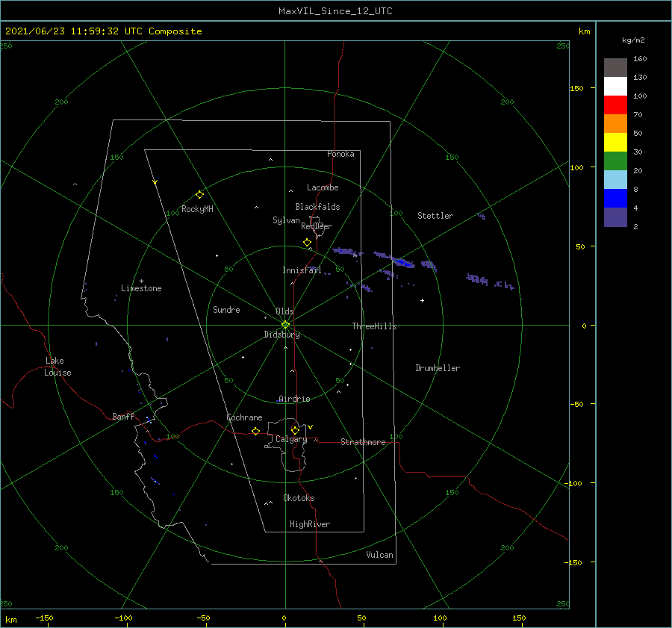Click the RedDeer town label
672x628 pixels.
coord(317,226)
